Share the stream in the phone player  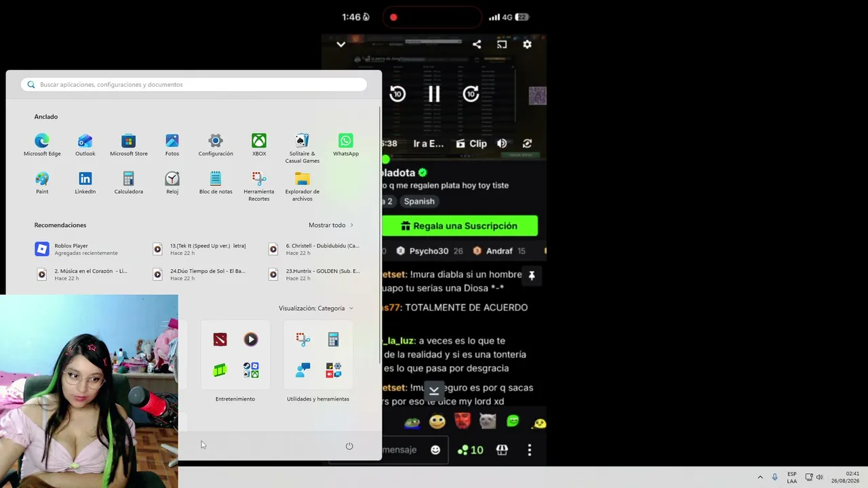click(477, 44)
